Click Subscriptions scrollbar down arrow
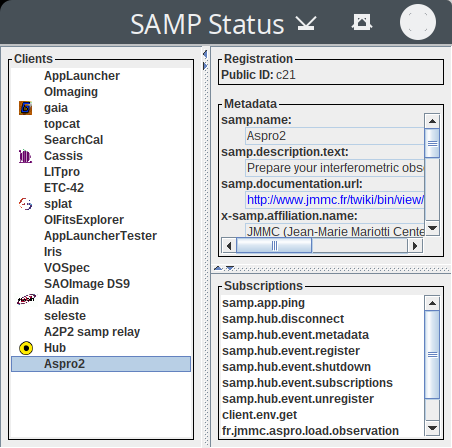The width and height of the screenshot is (452, 448). (432, 428)
